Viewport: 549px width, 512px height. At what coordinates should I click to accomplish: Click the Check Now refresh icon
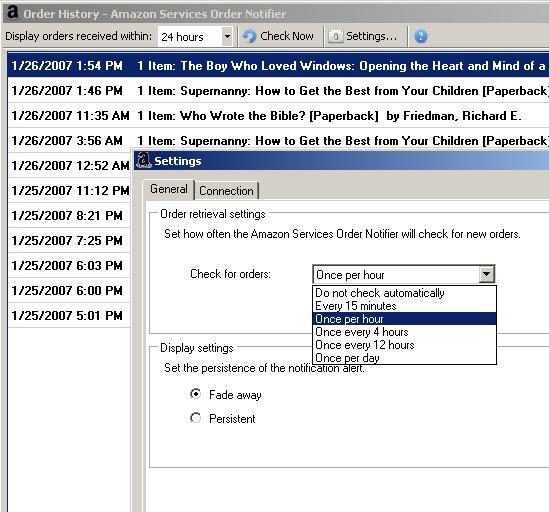pos(249,36)
